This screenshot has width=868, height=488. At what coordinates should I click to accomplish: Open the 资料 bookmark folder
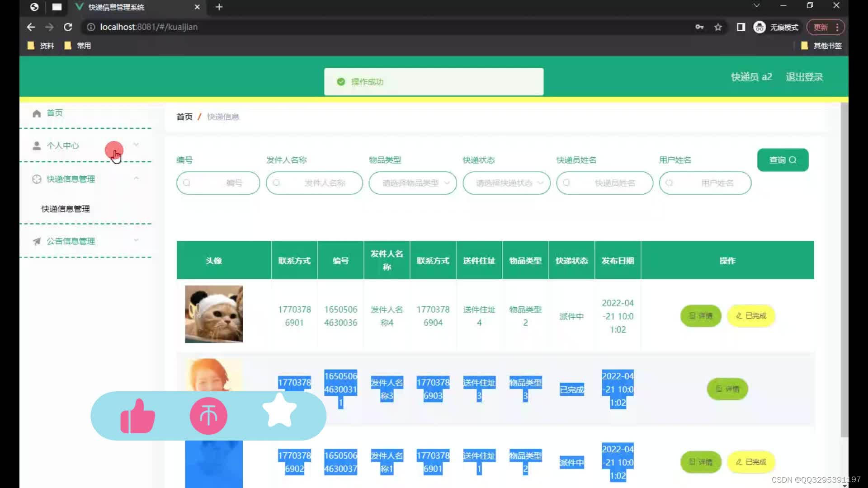(x=41, y=46)
